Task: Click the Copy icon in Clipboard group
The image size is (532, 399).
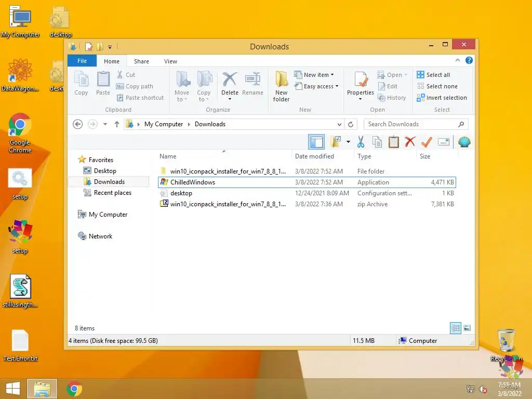Action: 81,83
